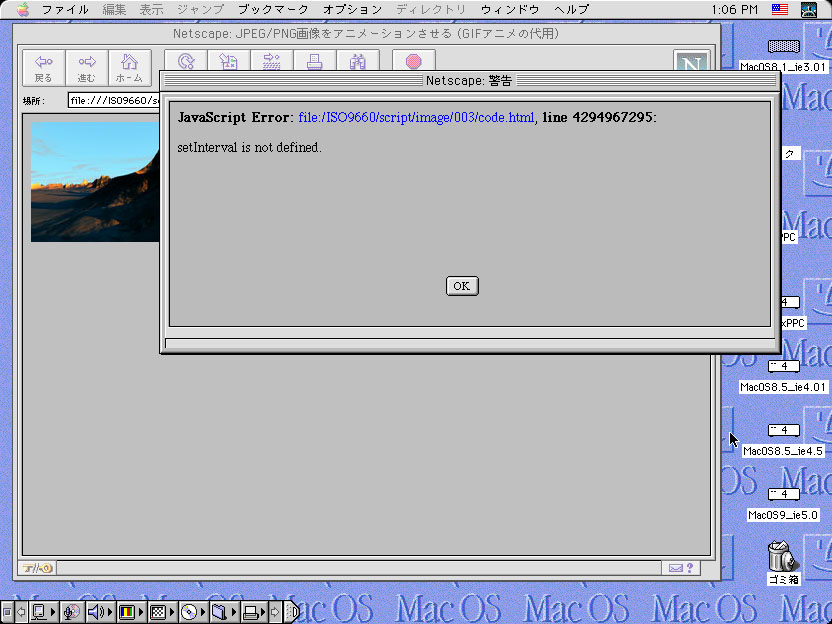
Task: Click the Netscape 警告 dialog title bar
Action: tap(470, 81)
